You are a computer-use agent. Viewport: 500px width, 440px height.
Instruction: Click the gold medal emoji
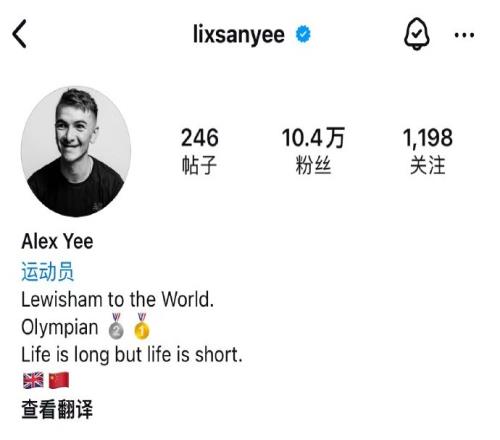point(142,326)
